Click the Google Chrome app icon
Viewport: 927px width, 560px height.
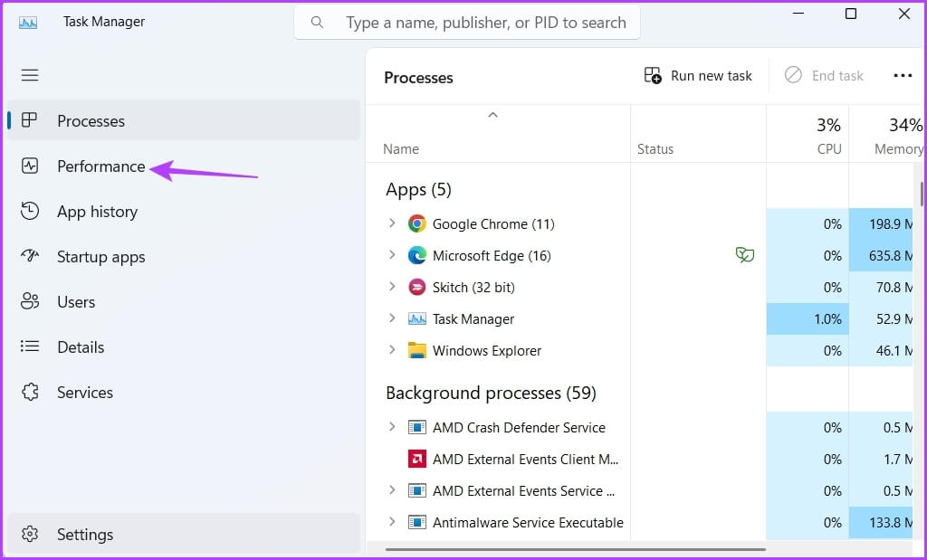pos(416,223)
